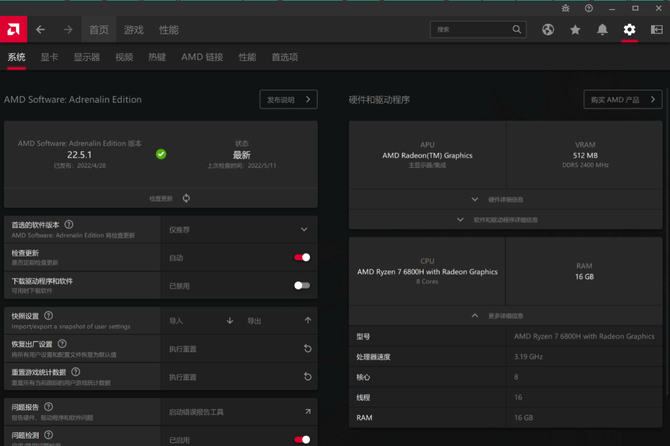The image size is (670, 446).
Task: Click the 发布说明 button
Action: pos(288,100)
